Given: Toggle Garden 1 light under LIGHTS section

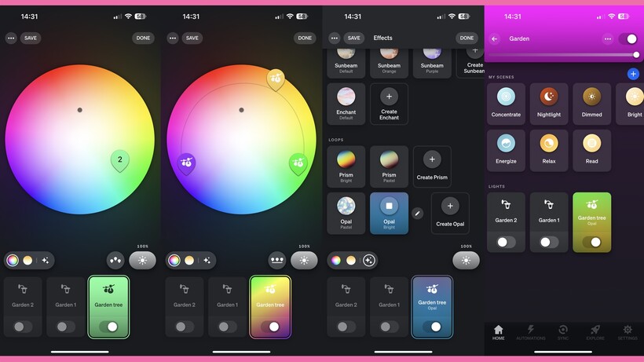Looking at the screenshot, I should [549, 242].
